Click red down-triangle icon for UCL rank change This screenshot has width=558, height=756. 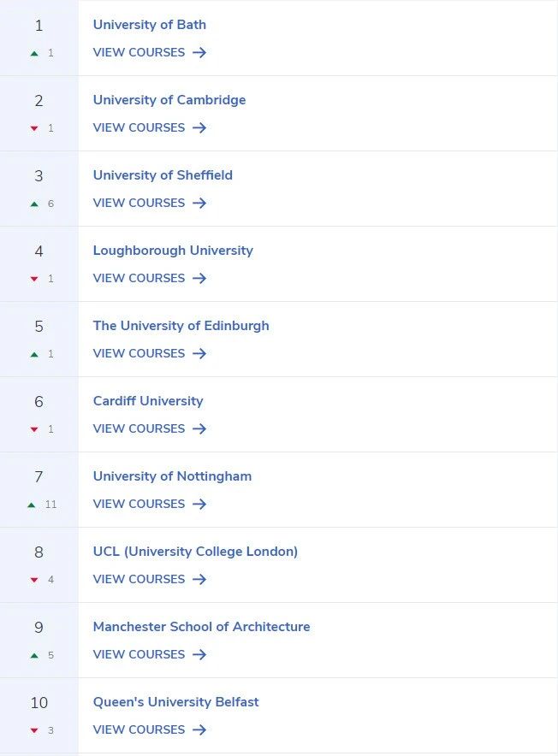pyautogui.click(x=34, y=580)
